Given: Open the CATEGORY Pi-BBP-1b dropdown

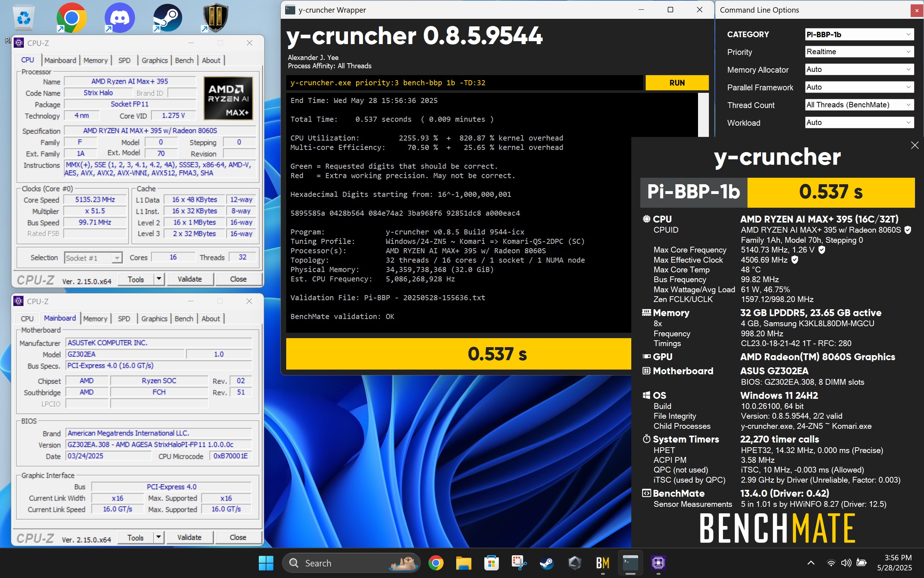Looking at the screenshot, I should click(859, 34).
